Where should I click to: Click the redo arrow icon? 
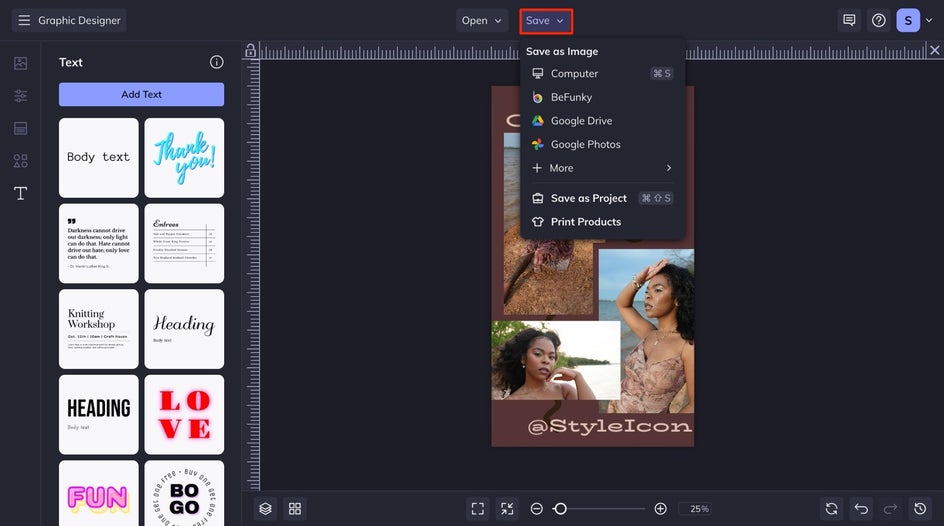890,509
